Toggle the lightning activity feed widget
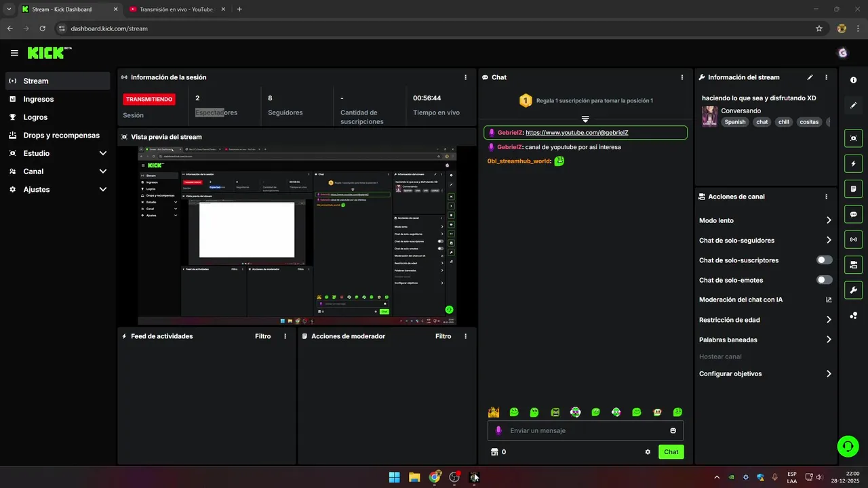The image size is (868, 488). click(x=853, y=163)
